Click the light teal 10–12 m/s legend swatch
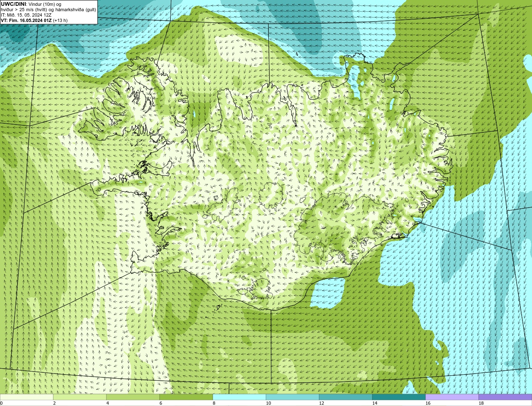This screenshot has height=406, width=532. pos(293,397)
